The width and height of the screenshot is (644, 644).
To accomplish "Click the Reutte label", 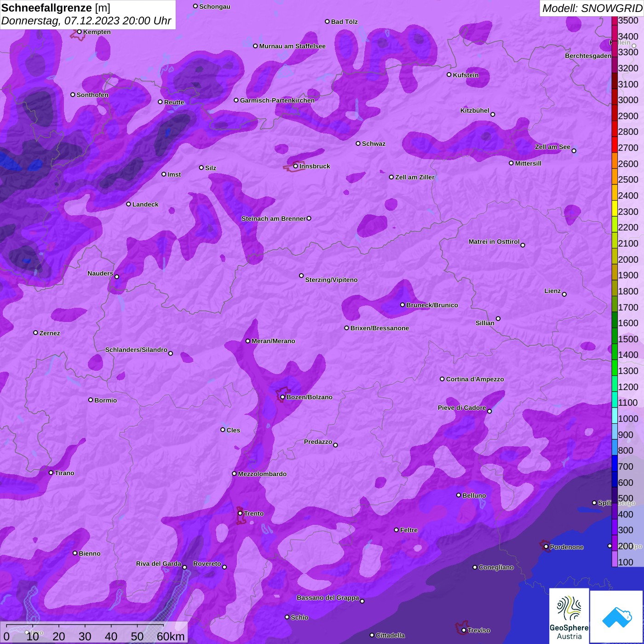I will pyautogui.click(x=174, y=102).
